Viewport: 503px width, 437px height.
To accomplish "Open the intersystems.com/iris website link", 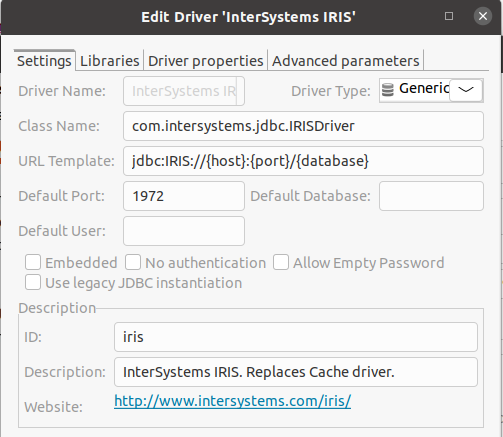I will tap(232, 401).
